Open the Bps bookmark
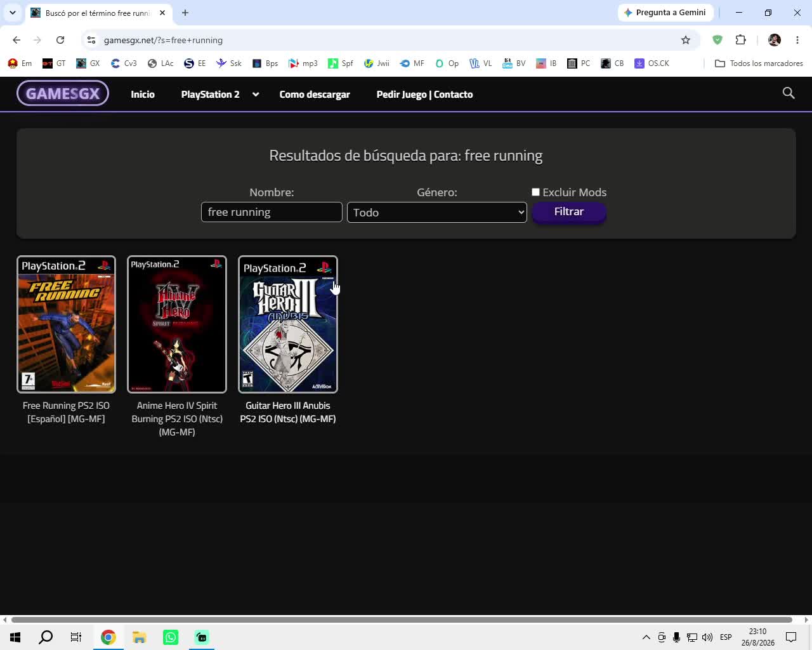 click(x=265, y=63)
